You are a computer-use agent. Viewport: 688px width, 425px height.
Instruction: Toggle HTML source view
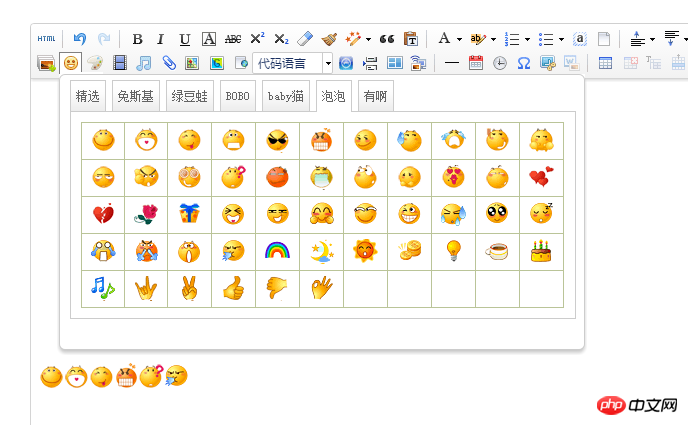tap(47, 39)
